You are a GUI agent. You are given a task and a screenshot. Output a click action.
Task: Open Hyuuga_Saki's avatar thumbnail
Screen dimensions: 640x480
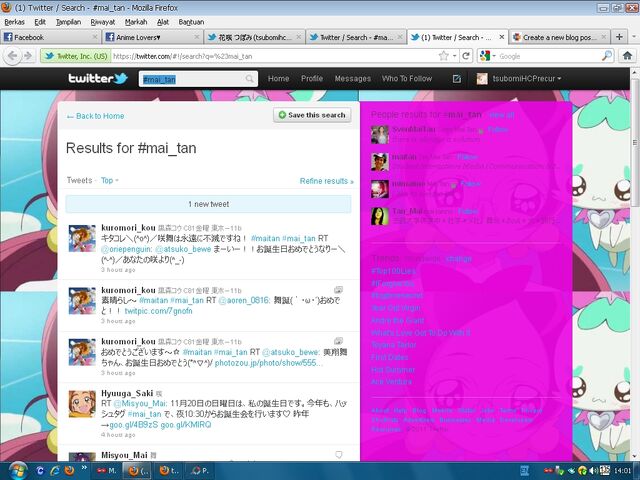[x=82, y=404]
